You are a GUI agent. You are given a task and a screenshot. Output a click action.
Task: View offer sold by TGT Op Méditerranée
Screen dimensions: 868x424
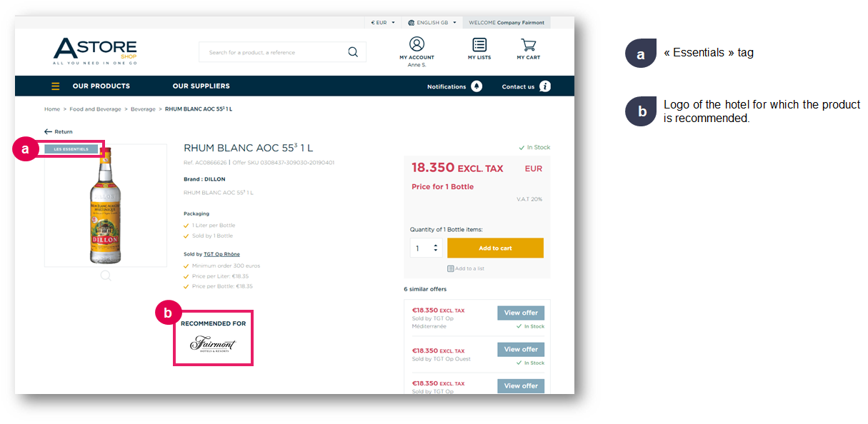[521, 313]
